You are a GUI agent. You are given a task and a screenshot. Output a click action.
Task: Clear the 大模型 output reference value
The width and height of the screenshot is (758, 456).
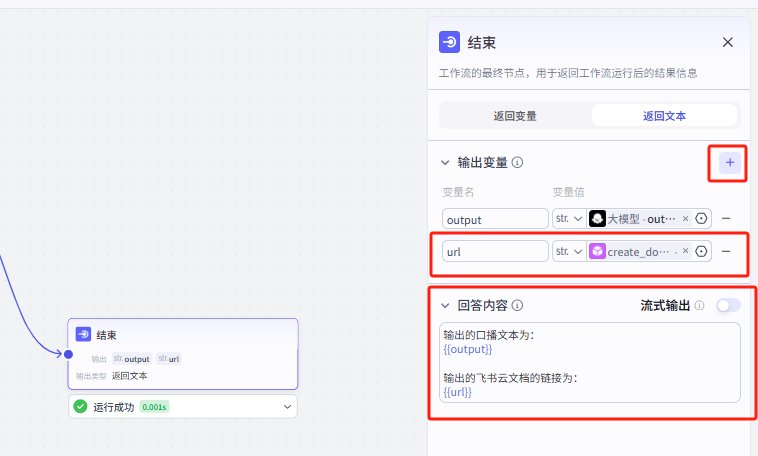[x=685, y=218]
